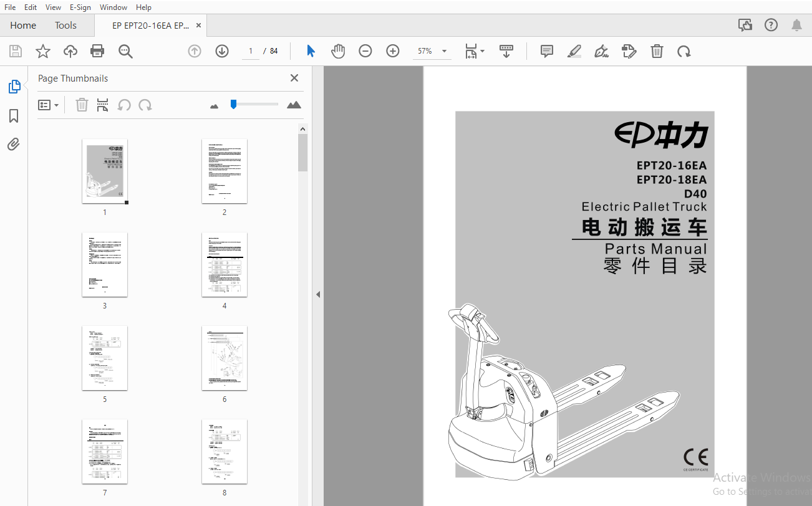Click the scrolling mode keyboard icon
Screen dimensions: 812x506
[506, 51]
